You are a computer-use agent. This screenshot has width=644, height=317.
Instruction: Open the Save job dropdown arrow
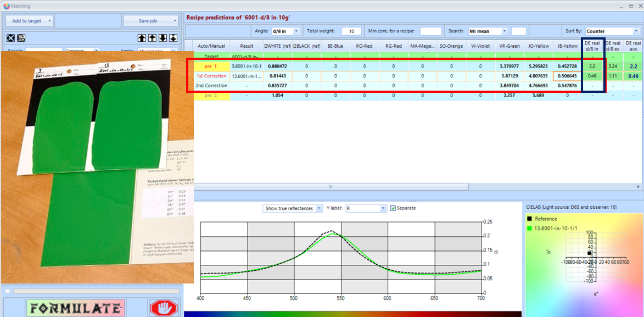(175, 21)
